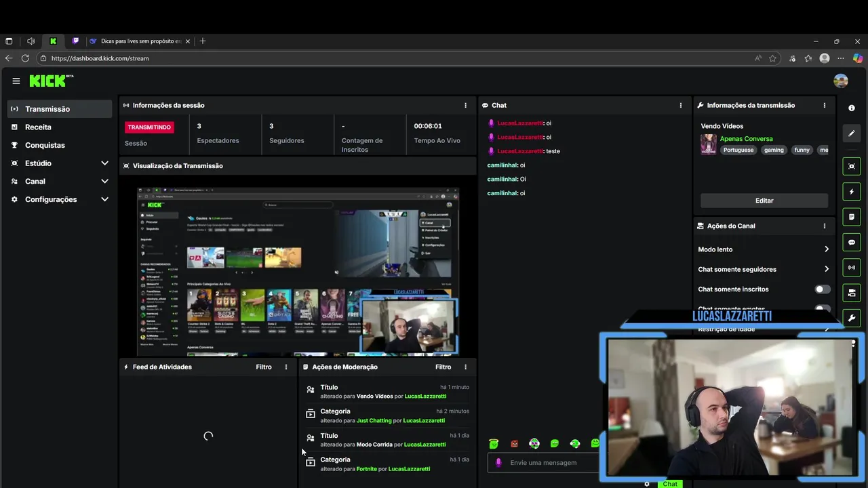Click the Envie uma mensagem chat input
Screen dimensions: 868x488
[x=542, y=463]
